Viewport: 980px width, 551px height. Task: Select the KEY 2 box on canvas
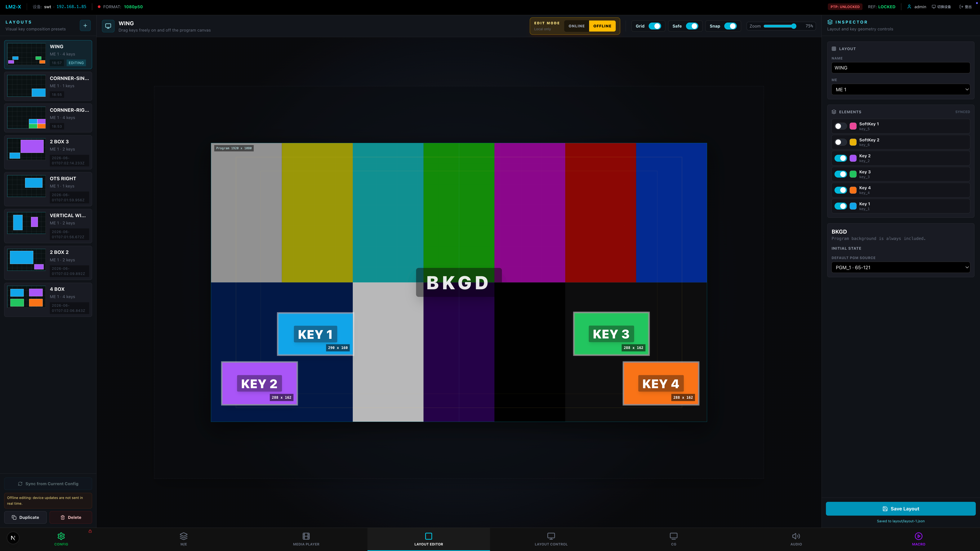[x=260, y=383]
